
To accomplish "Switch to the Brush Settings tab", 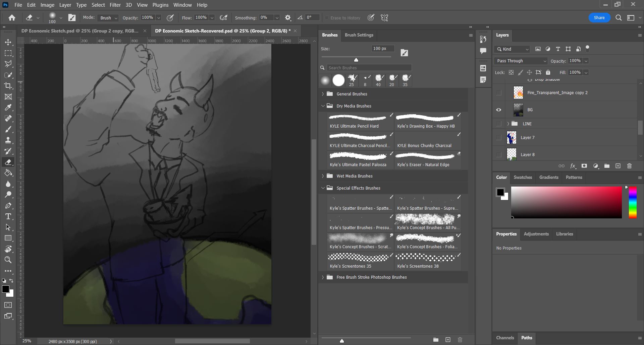I will coord(359,35).
